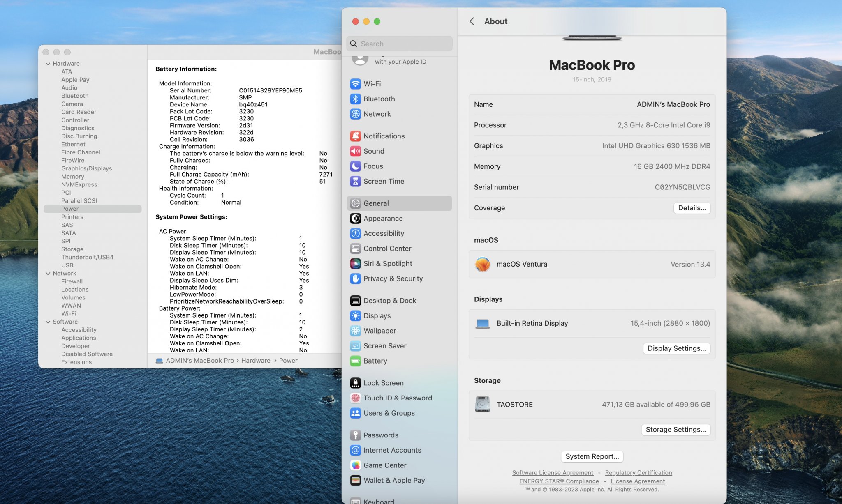842x504 pixels.
Task: Click the Name row ADMIN's MacBook Pro
Action: point(592,104)
